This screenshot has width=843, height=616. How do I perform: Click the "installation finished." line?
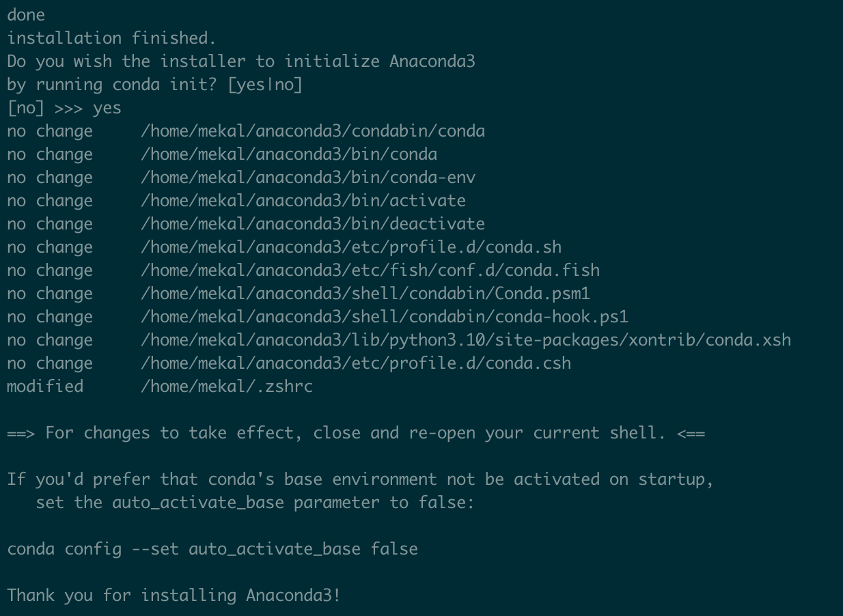[x=111, y=38]
